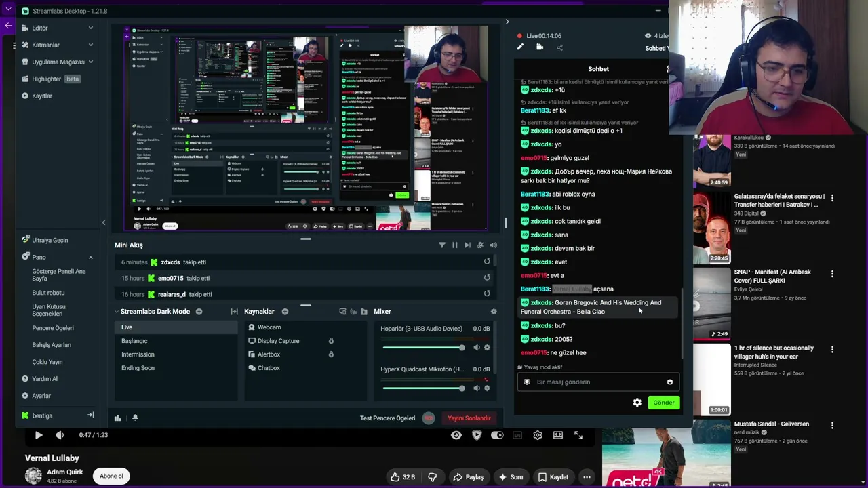Toggle the lock on Display Capture source

[331, 341]
